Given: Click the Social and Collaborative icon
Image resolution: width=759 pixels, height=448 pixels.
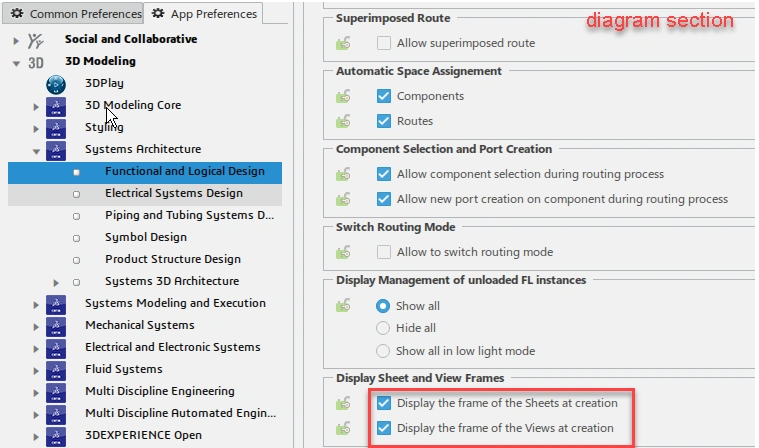Looking at the screenshot, I should point(36,40).
